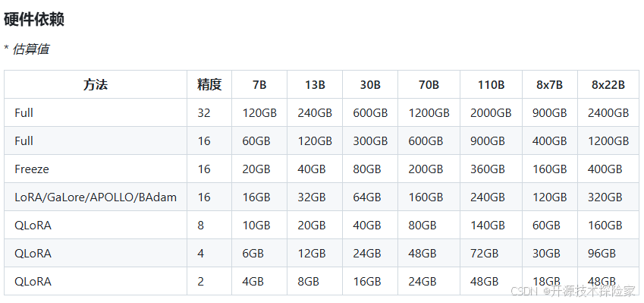
Task: Click the 8x22B column header
Action: click(x=608, y=85)
